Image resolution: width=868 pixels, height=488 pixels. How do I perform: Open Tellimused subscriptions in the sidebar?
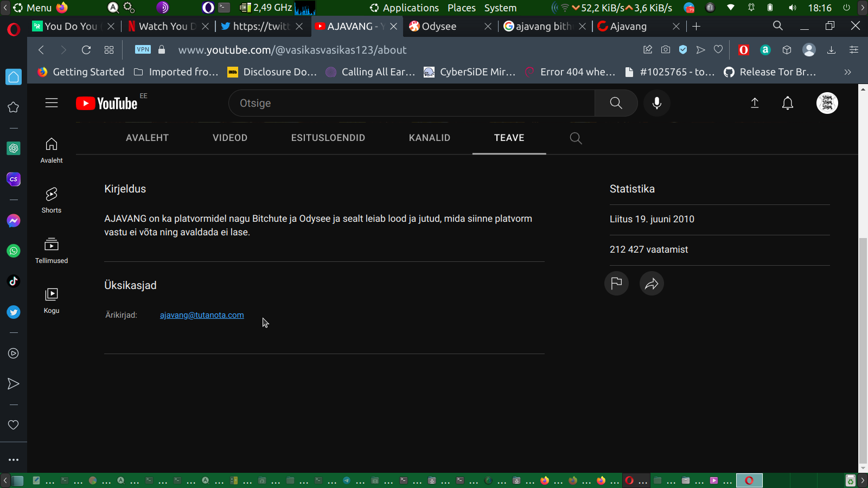tap(52, 251)
